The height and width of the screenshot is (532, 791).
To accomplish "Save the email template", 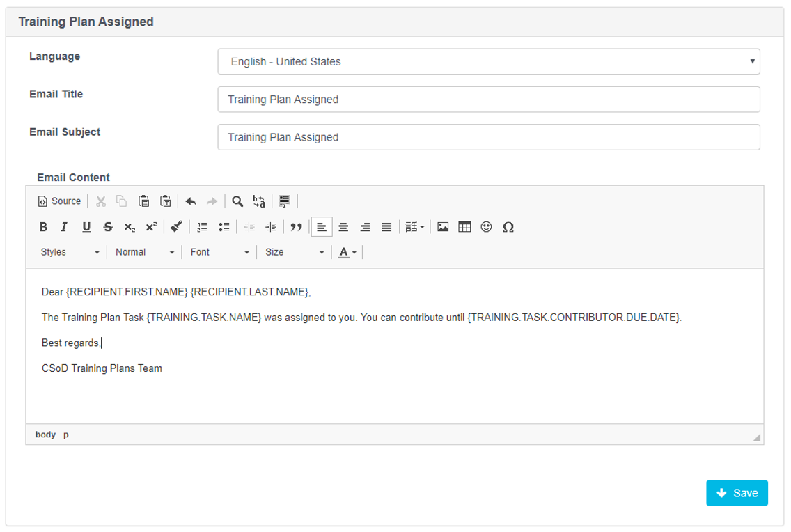I will pos(737,493).
